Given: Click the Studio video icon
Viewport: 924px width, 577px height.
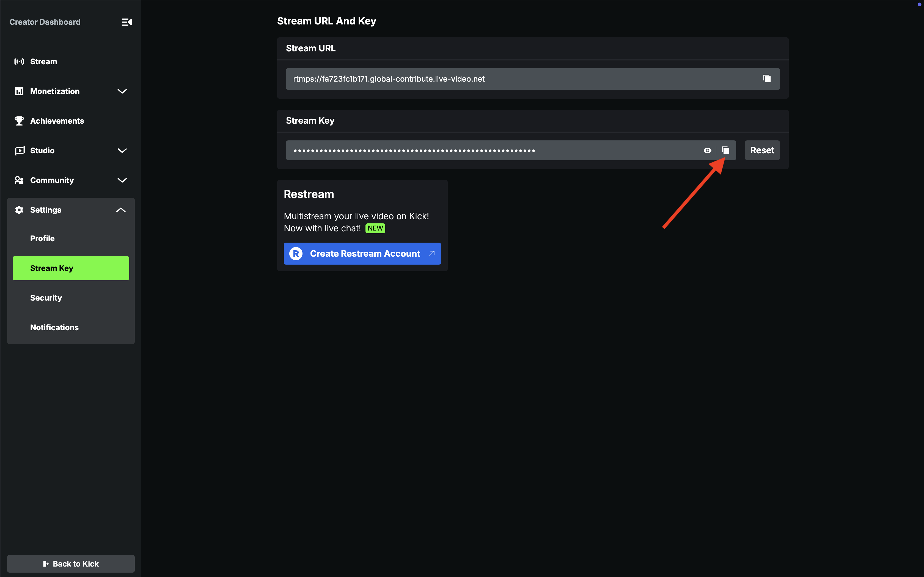Looking at the screenshot, I should [x=19, y=150].
